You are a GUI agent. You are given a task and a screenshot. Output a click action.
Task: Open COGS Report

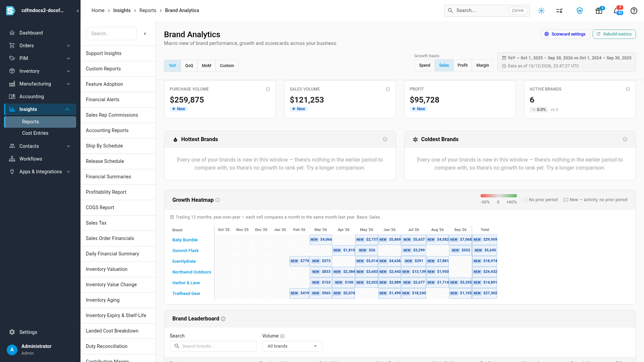point(118,207)
